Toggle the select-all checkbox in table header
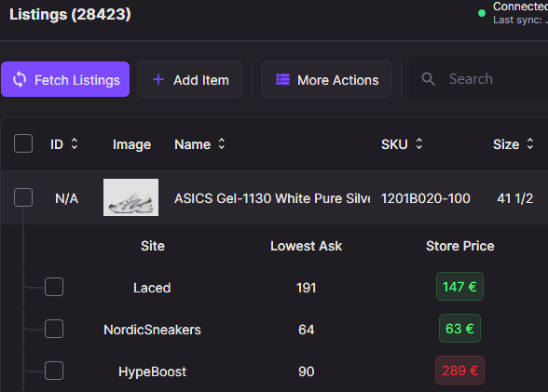This screenshot has width=548, height=392. [23, 143]
